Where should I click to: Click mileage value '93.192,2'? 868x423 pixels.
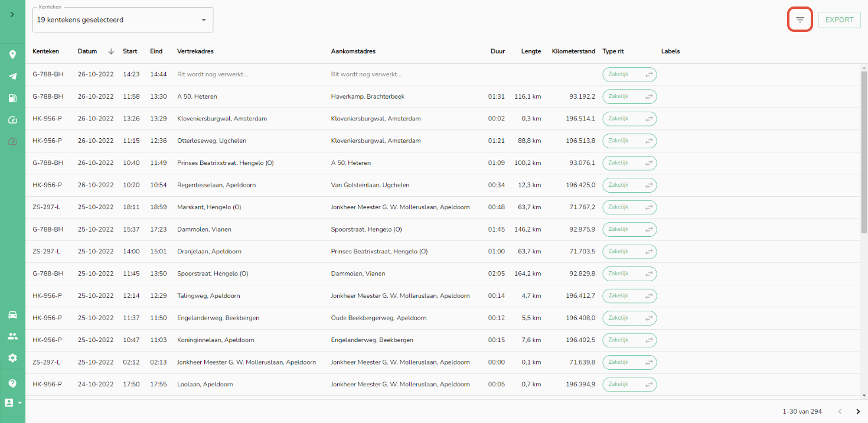click(582, 96)
